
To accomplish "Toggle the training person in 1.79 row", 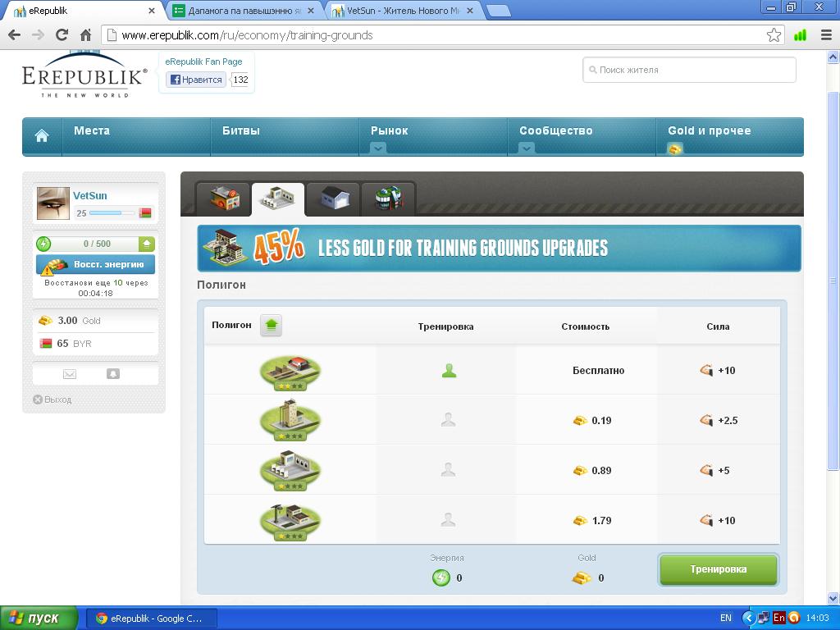I will click(x=449, y=519).
